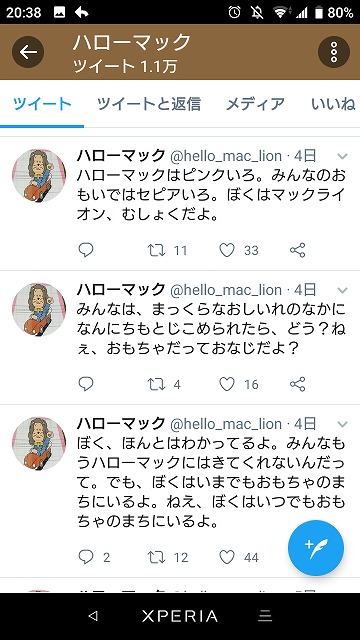Switch to the ツイートと返信 tab
Screen dimensions: 360x640
(149, 104)
